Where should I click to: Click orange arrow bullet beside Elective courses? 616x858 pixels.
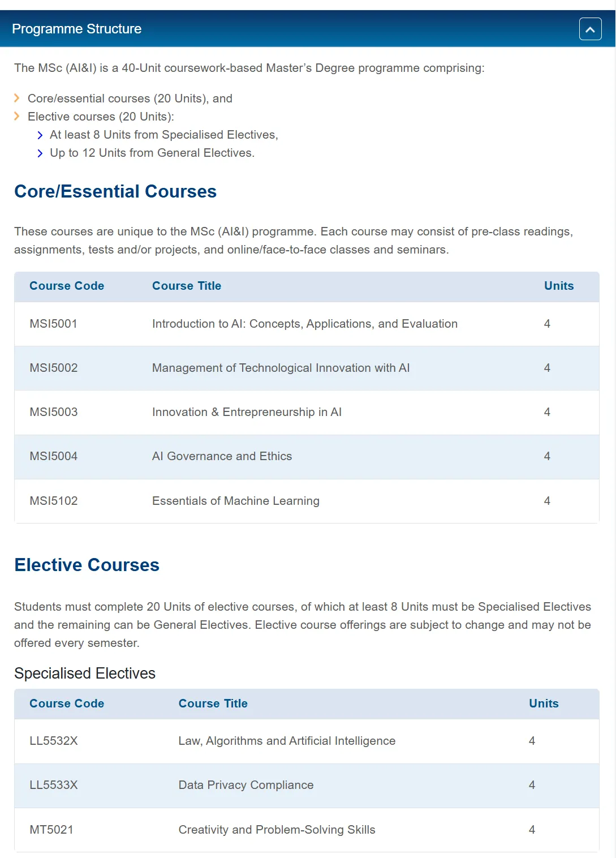[x=17, y=117]
